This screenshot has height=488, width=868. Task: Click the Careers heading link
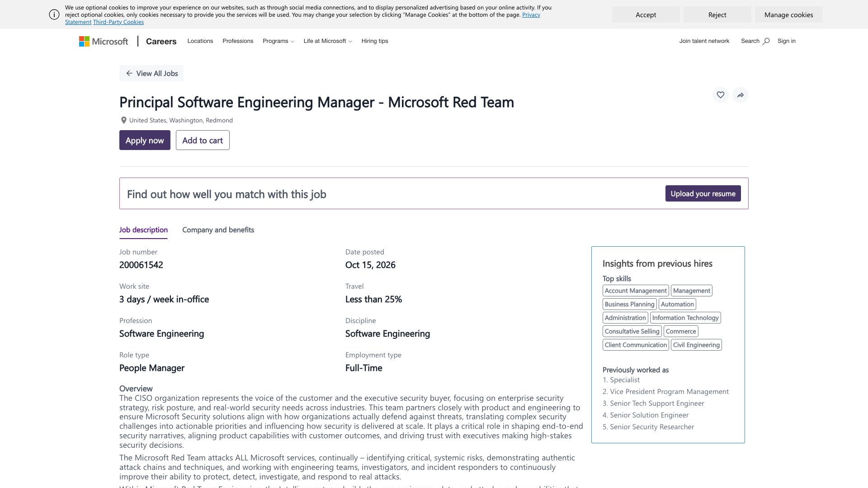tap(161, 41)
